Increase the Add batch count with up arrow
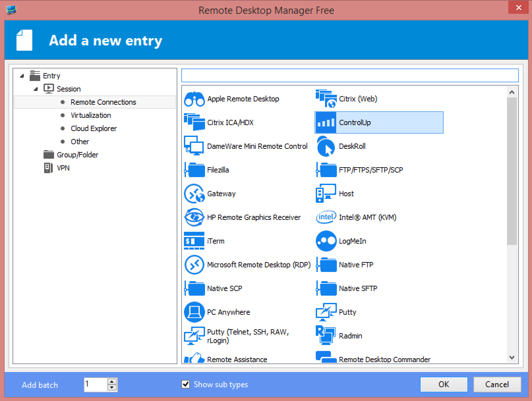The height and width of the screenshot is (401, 532). [112, 382]
